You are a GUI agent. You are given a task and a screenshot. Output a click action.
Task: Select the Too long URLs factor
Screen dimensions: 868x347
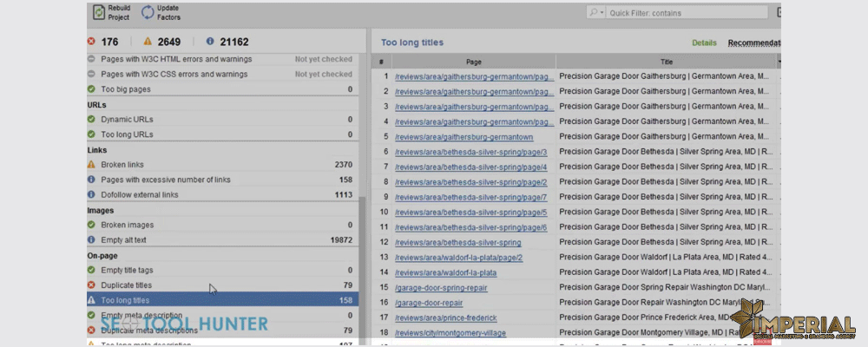tap(127, 134)
